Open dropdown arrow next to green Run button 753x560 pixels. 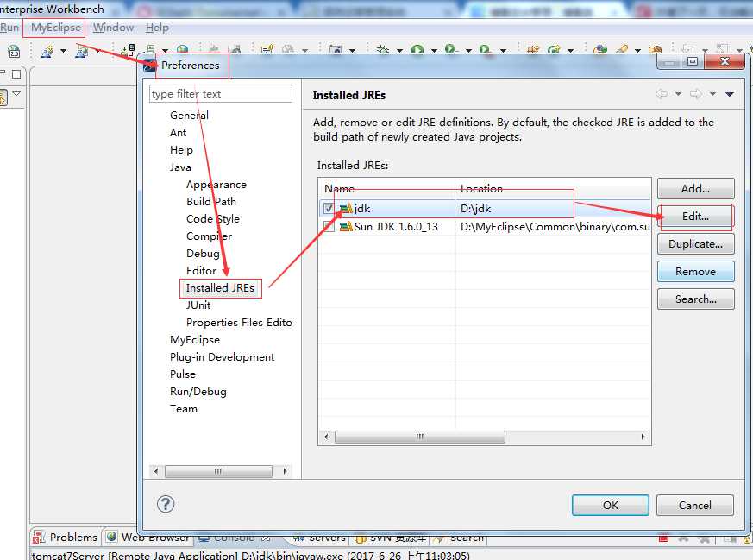[x=434, y=50]
